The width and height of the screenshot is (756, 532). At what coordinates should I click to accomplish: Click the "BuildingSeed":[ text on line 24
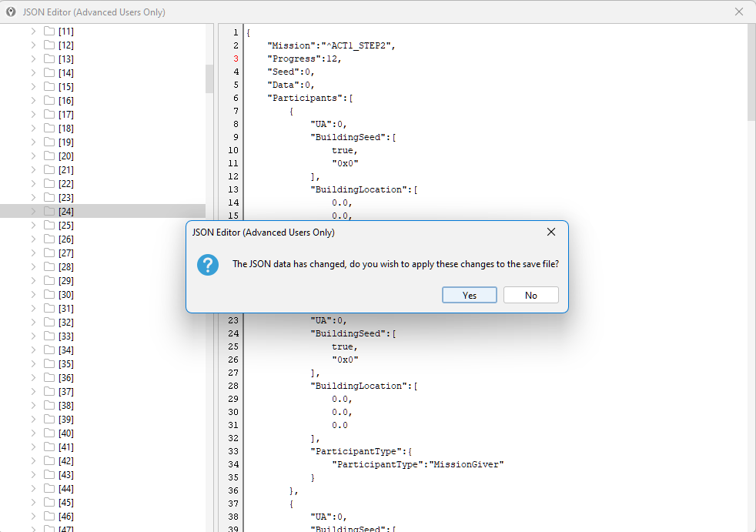pos(353,333)
